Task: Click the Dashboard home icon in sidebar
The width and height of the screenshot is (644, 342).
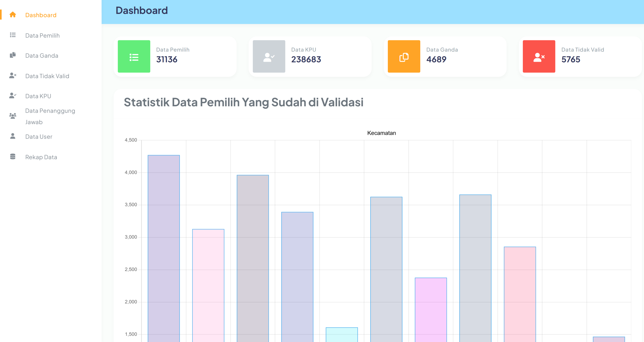Action: click(x=13, y=15)
